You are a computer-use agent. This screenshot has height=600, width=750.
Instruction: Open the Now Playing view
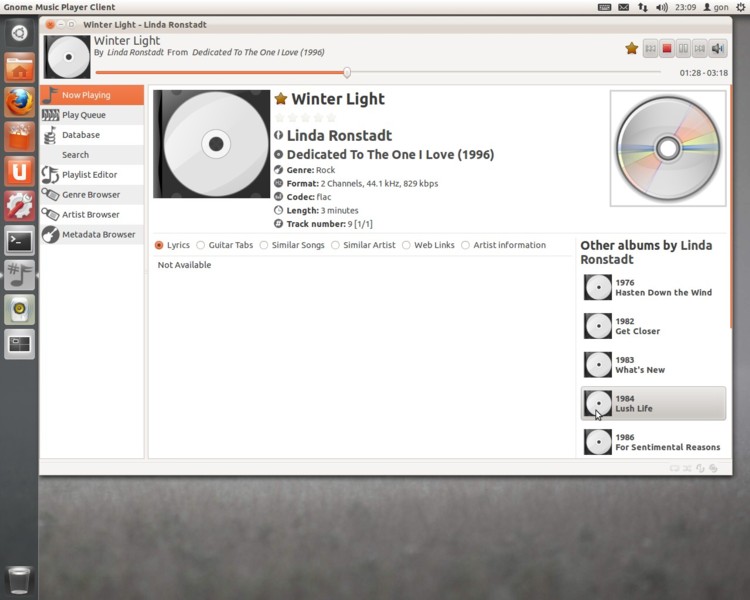point(92,95)
